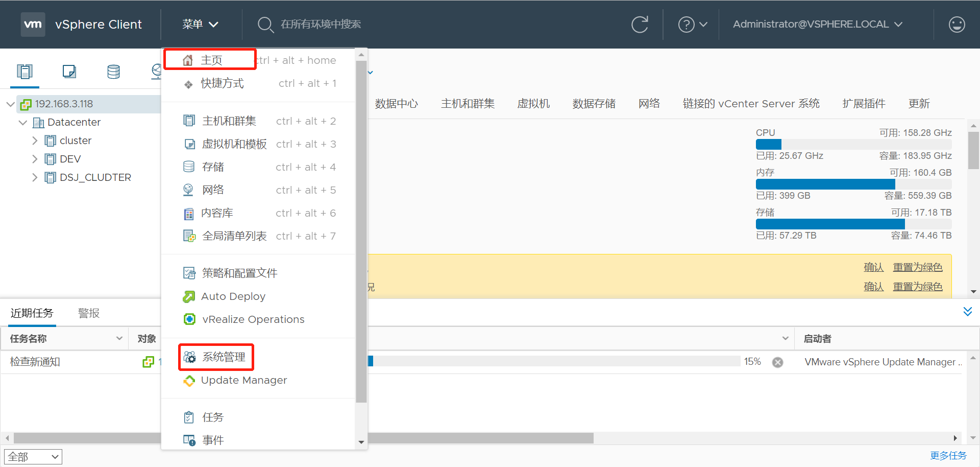Click the 全局清单列表 icon in menu
Image resolution: width=980 pixels, height=467 pixels.
(x=189, y=236)
